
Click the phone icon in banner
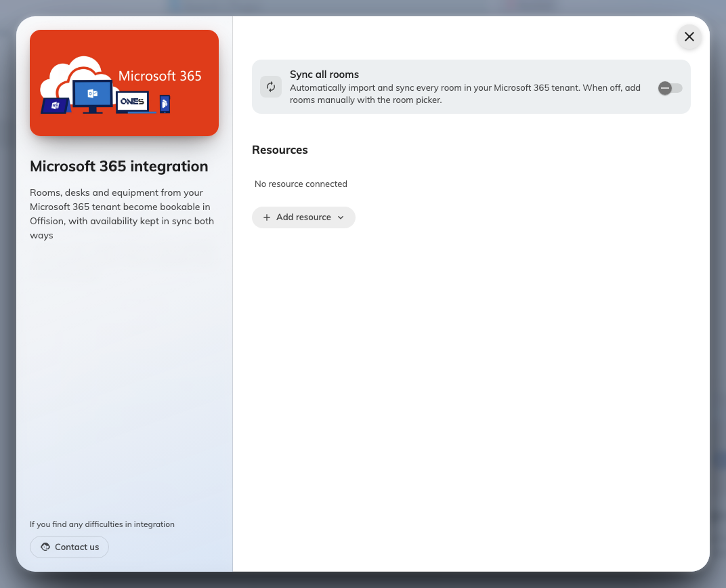pyautogui.click(x=165, y=104)
